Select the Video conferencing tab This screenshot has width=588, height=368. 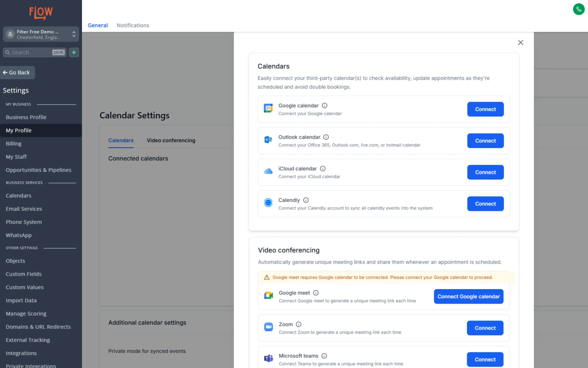tap(171, 141)
